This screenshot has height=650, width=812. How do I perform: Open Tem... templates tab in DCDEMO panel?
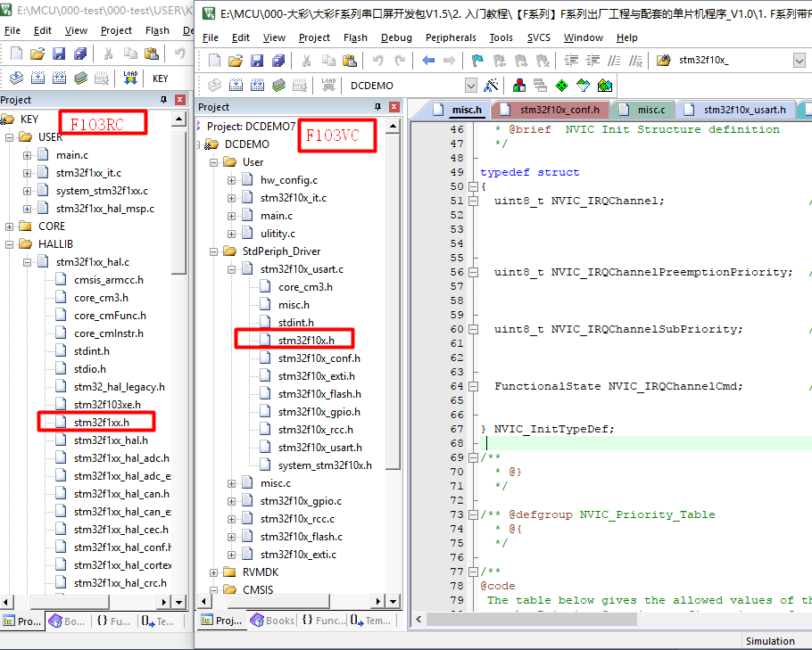pos(371,620)
